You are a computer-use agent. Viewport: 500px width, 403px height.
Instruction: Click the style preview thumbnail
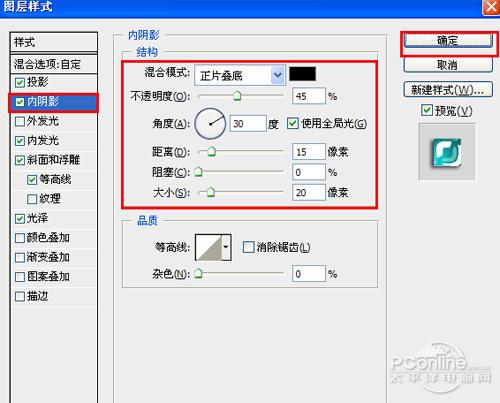[x=447, y=152]
